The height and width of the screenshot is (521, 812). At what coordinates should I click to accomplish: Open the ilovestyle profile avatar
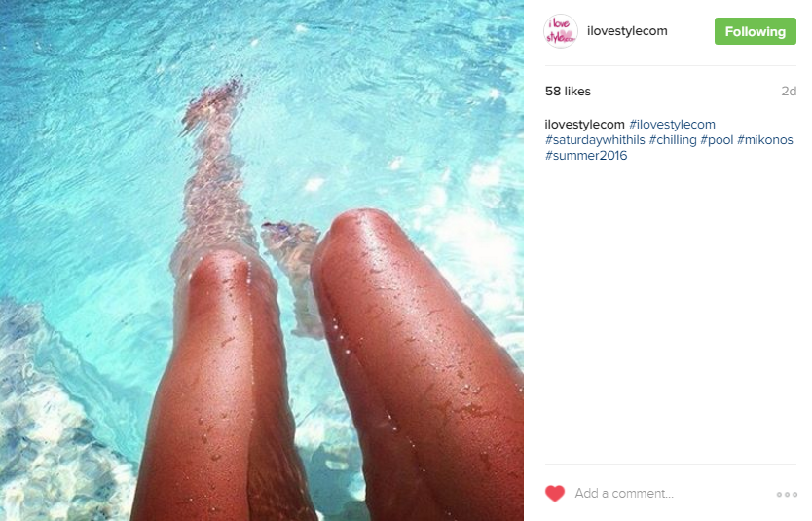(x=561, y=31)
